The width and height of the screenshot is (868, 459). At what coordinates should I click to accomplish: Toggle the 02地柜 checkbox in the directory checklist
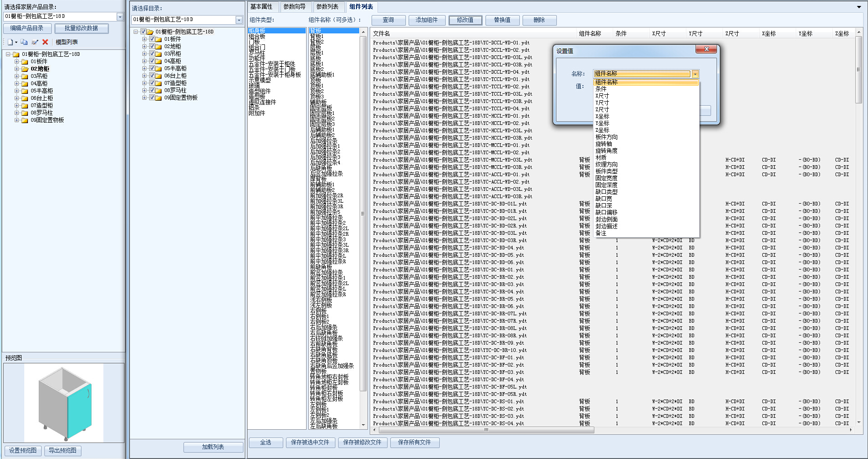point(152,47)
